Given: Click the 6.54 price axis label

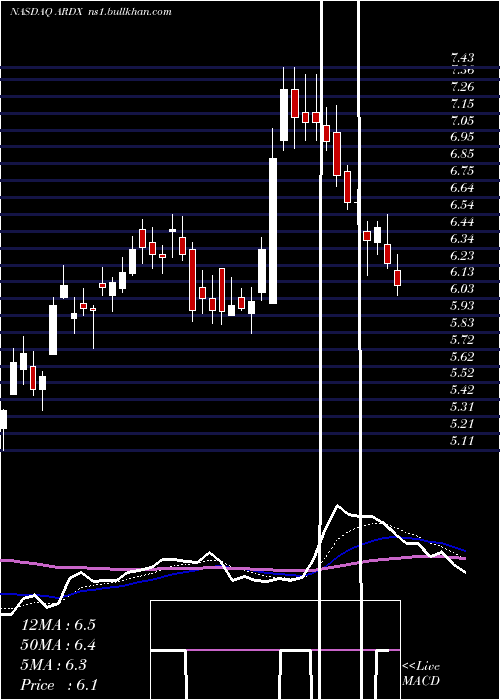Looking at the screenshot, I should (462, 204).
